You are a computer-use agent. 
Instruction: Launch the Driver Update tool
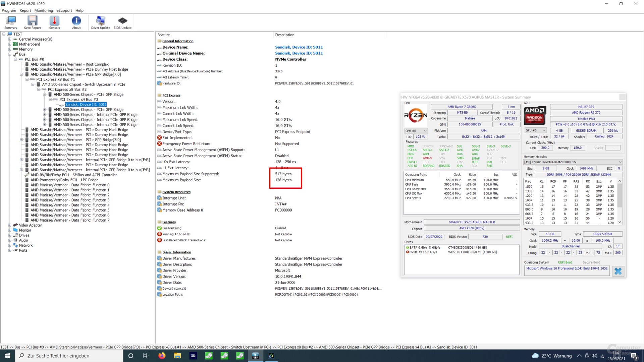point(101,22)
